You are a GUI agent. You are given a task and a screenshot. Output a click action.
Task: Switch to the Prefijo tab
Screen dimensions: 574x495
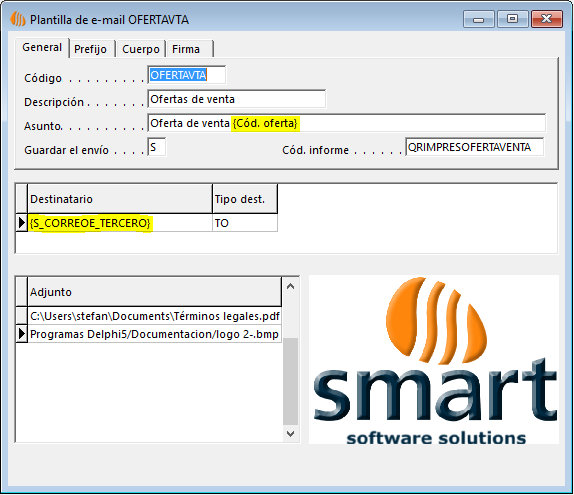(91, 49)
